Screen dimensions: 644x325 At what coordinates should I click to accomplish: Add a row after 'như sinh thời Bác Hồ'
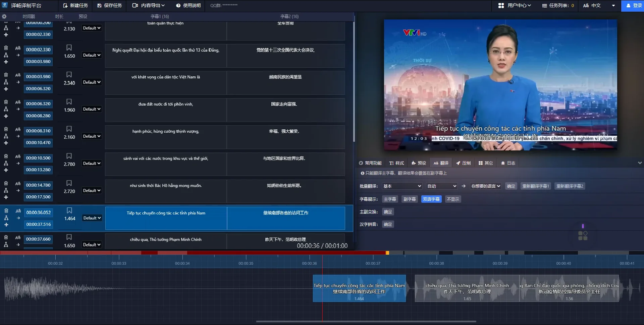tap(6, 197)
